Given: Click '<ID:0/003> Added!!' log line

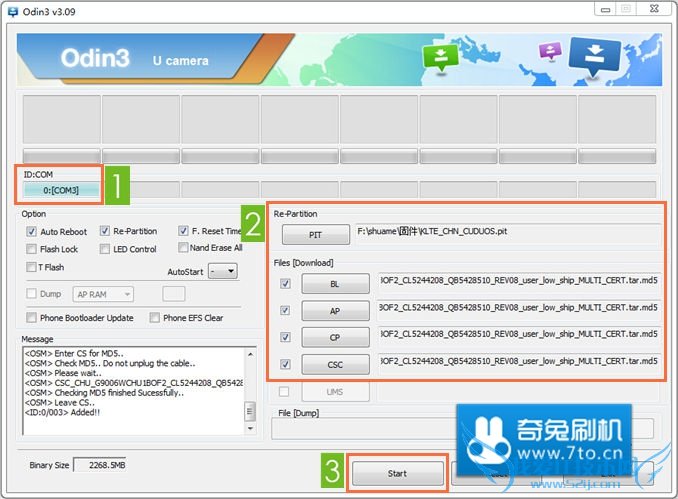Looking at the screenshot, I should pyautogui.click(x=62, y=412).
